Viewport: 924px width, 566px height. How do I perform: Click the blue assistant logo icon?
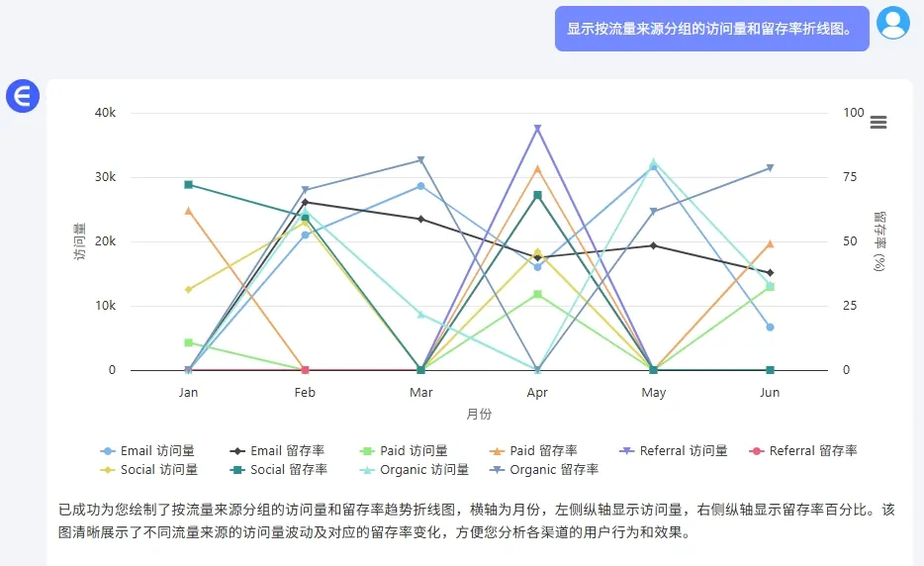click(23, 96)
